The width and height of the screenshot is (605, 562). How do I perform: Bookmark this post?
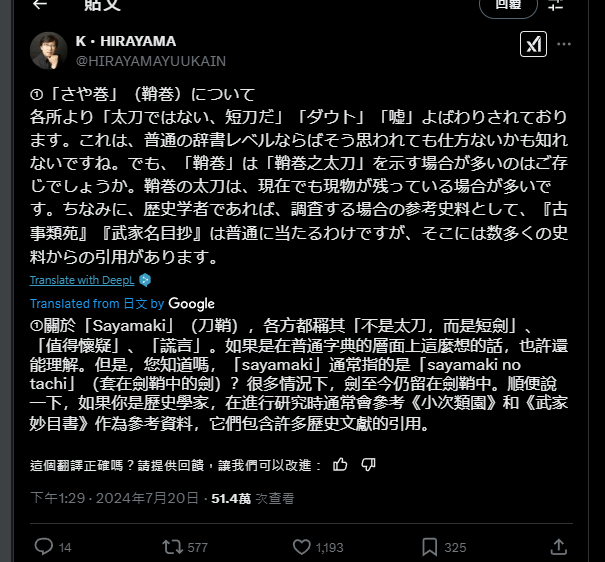(x=429, y=547)
